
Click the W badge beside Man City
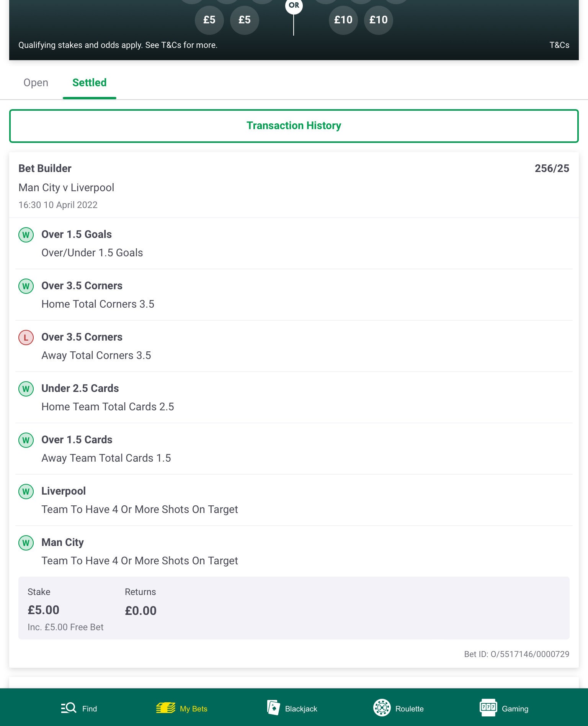pyautogui.click(x=26, y=543)
